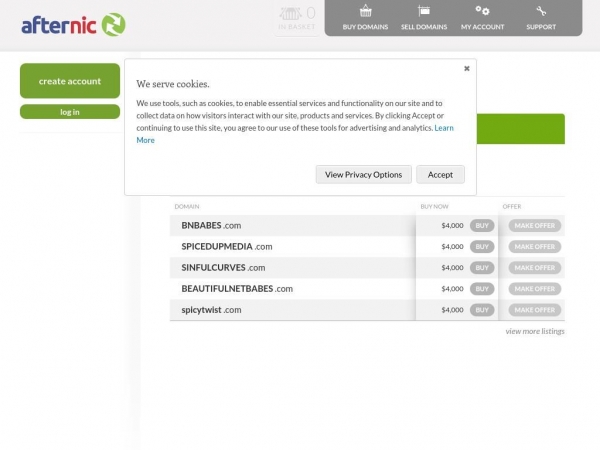Open the SELL DOMAINS menu label
Viewport: 600px width, 450px height.
coord(424,27)
